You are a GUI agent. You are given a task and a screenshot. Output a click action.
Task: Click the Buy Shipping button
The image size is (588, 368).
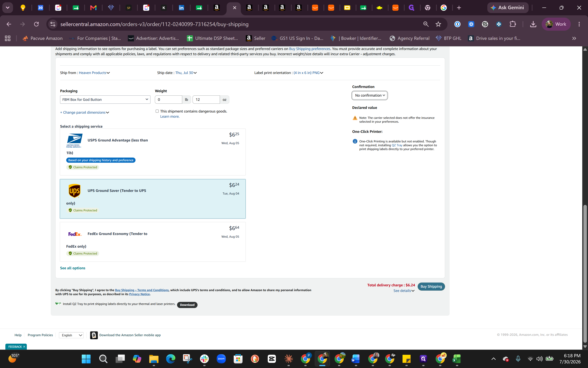click(431, 287)
